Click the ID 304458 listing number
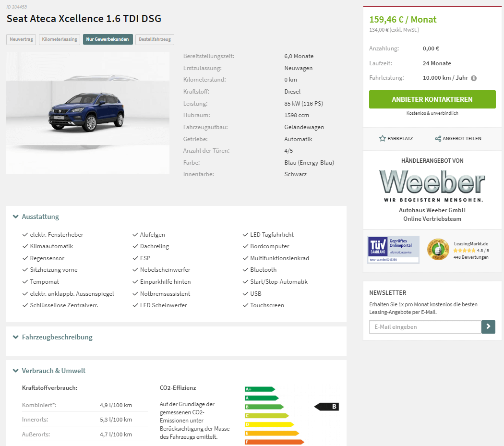This screenshot has height=446, width=504. point(17,7)
